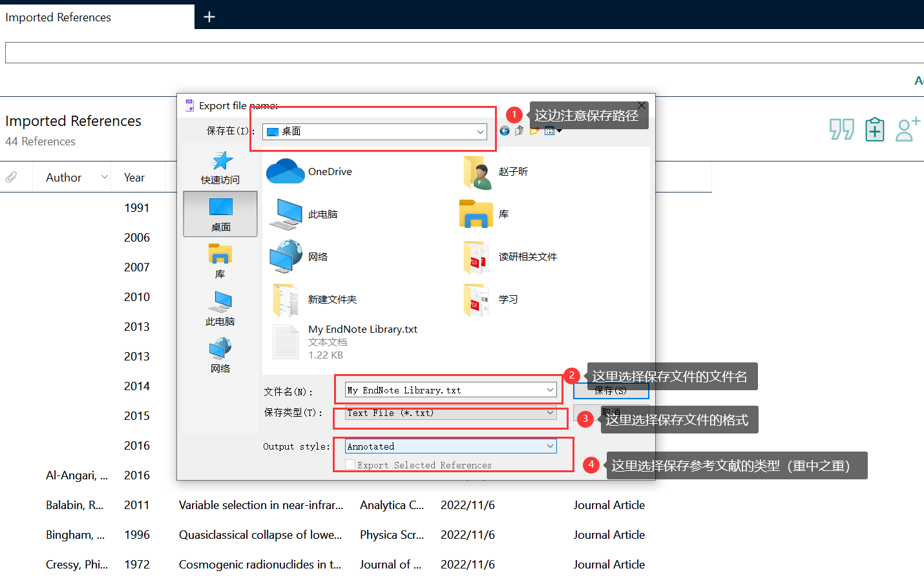The width and height of the screenshot is (924, 584).
Task: Click the cite references quotation icon
Action: (841, 129)
